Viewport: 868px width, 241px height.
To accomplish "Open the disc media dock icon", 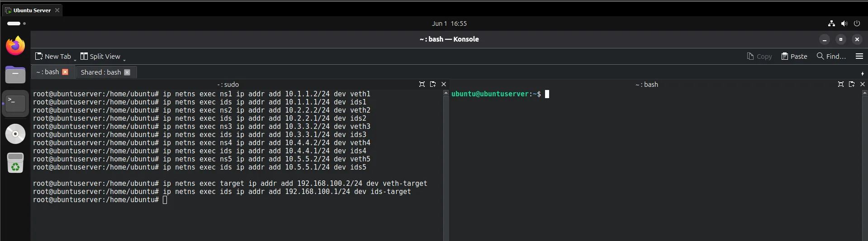I will 15,134.
